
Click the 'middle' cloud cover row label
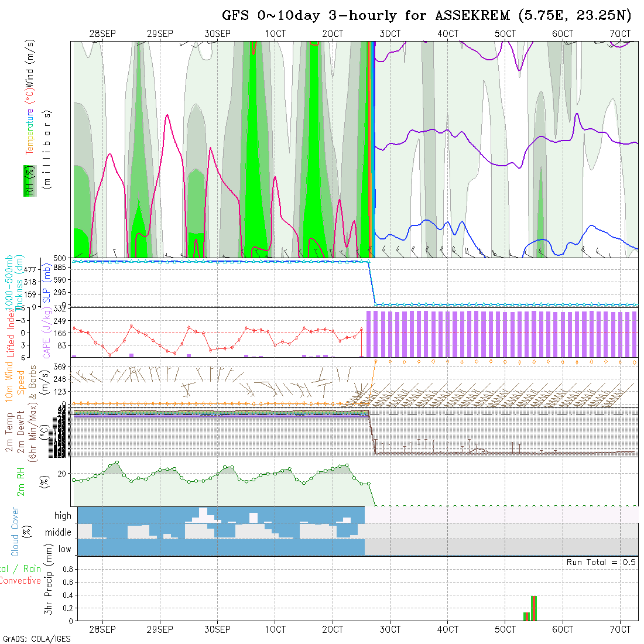[58, 532]
